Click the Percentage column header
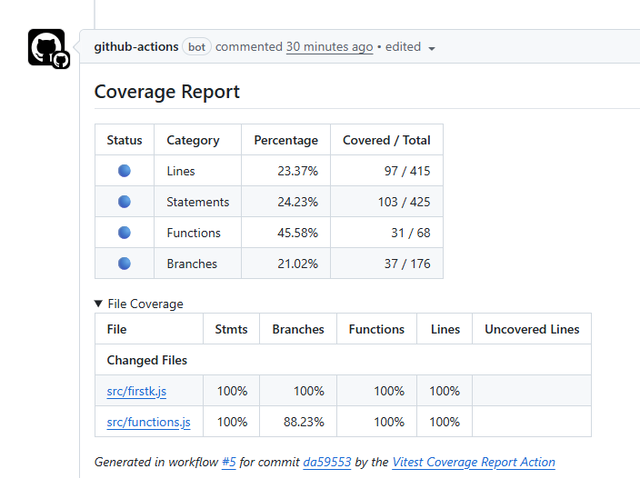The height and width of the screenshot is (478, 640). [x=286, y=140]
